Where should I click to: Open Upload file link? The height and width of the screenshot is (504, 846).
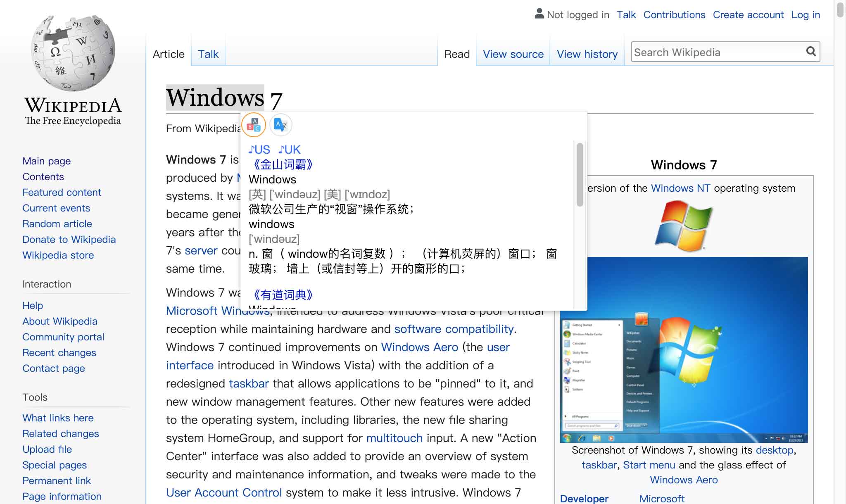[x=47, y=449]
